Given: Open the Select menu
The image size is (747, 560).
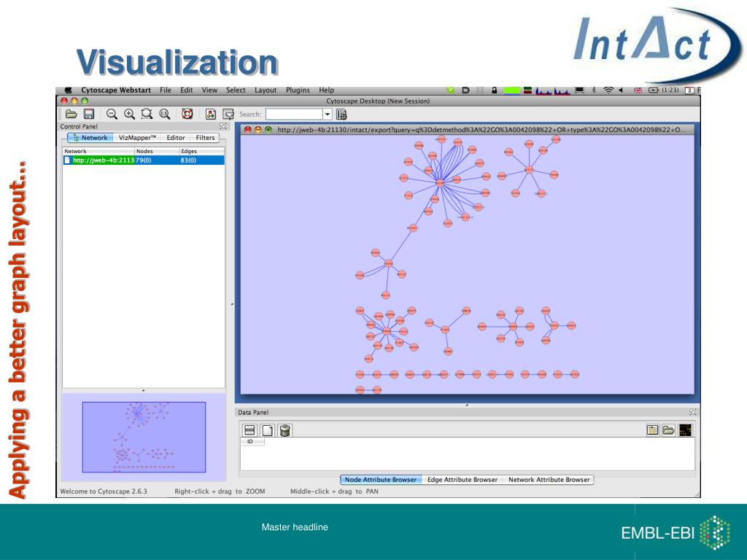Looking at the screenshot, I should tap(236, 90).
